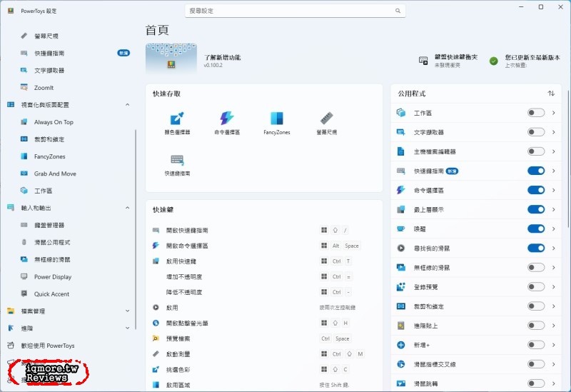Click 啟用快速鍵 shortcut row
Screen dimensions: 571x392
[264, 261]
